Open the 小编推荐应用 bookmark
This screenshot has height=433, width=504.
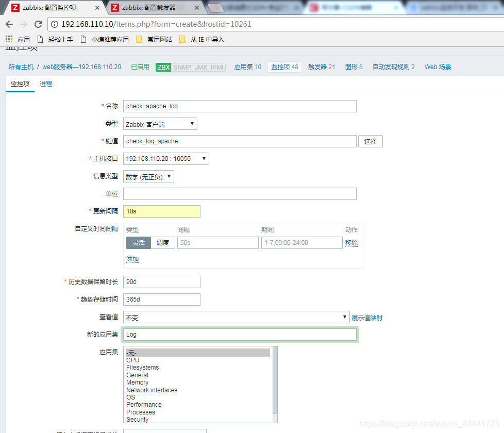tap(105, 39)
